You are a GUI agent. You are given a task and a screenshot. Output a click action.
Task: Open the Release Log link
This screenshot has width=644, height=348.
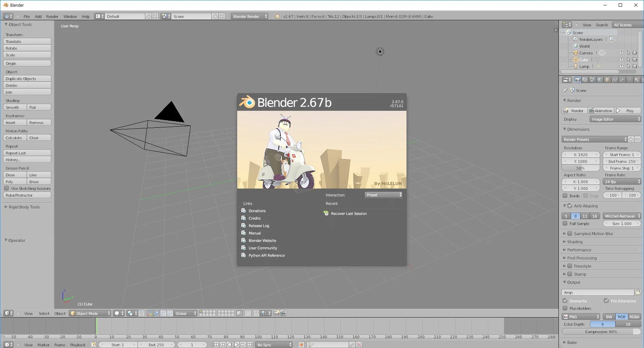(259, 226)
